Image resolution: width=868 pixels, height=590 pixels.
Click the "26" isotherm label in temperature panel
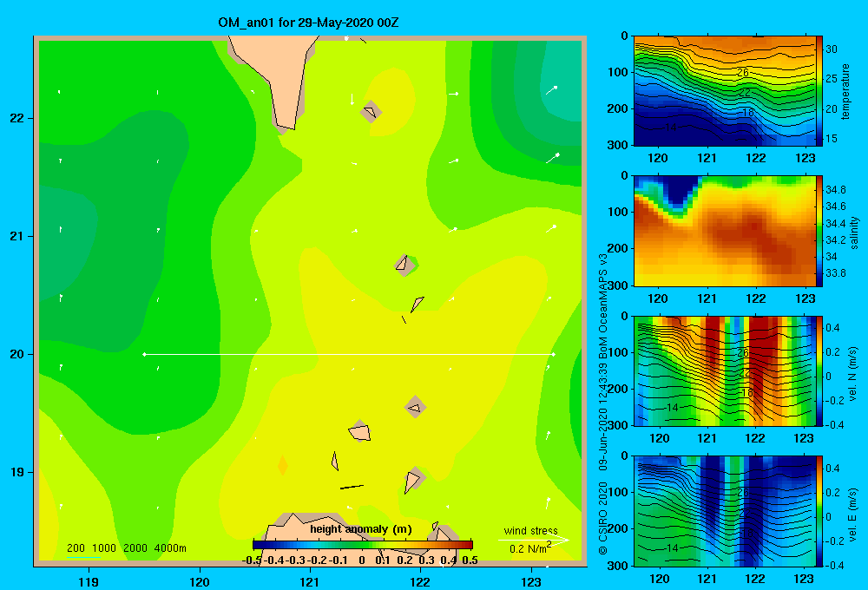(x=743, y=73)
